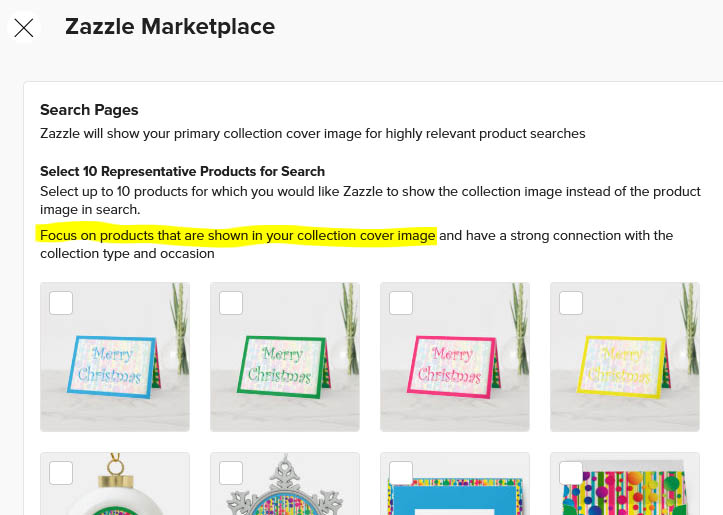Close the Zazzle Marketplace panel
Screen dimensions: 723x515
tap(24, 28)
